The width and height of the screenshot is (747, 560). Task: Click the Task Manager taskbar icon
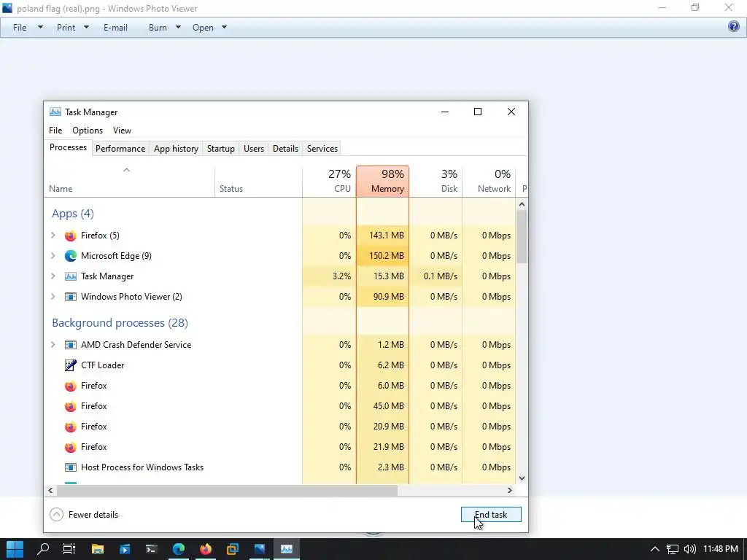click(286, 549)
